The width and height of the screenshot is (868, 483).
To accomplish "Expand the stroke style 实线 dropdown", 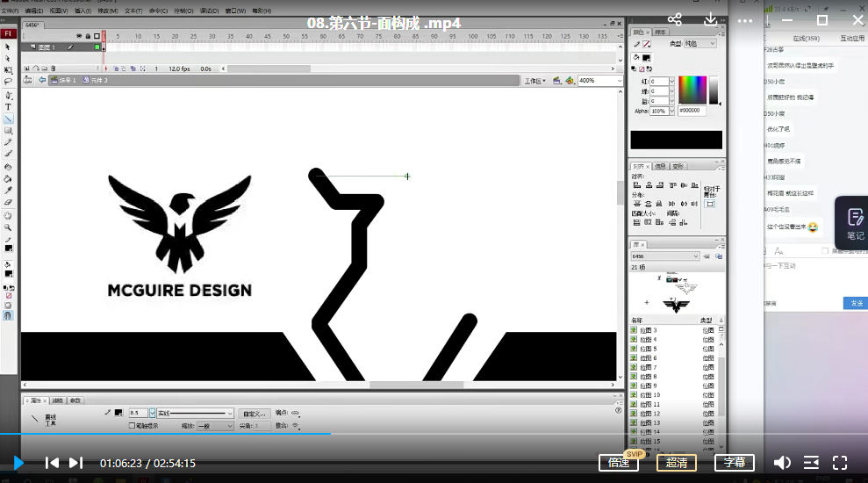I will pos(230,413).
